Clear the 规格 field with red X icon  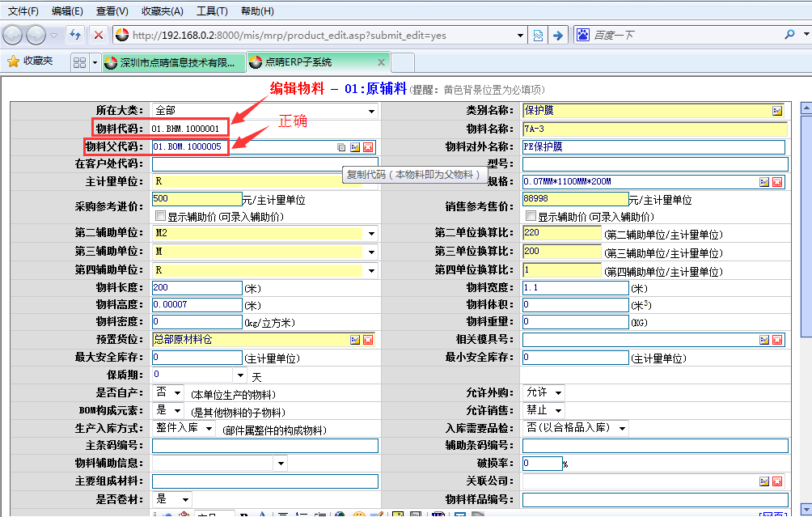pyautogui.click(x=777, y=182)
